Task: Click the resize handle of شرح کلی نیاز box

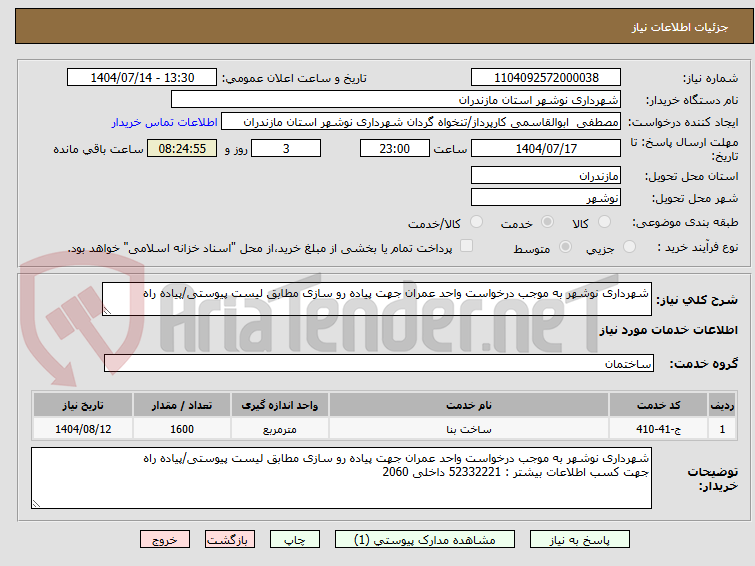Action: click(x=107, y=311)
